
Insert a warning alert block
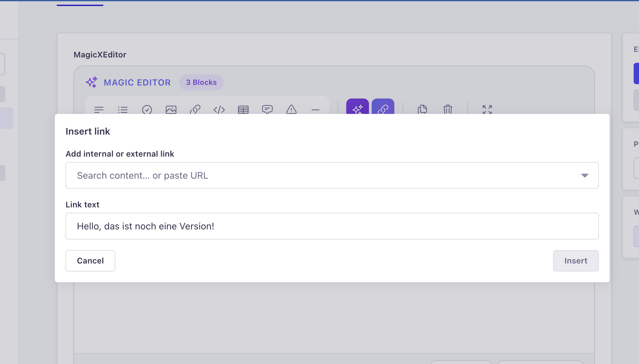(291, 109)
